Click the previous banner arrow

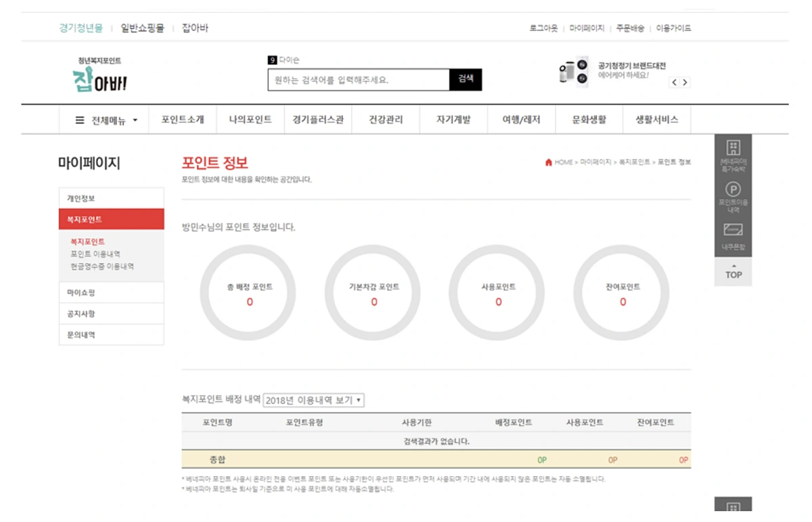click(x=674, y=82)
